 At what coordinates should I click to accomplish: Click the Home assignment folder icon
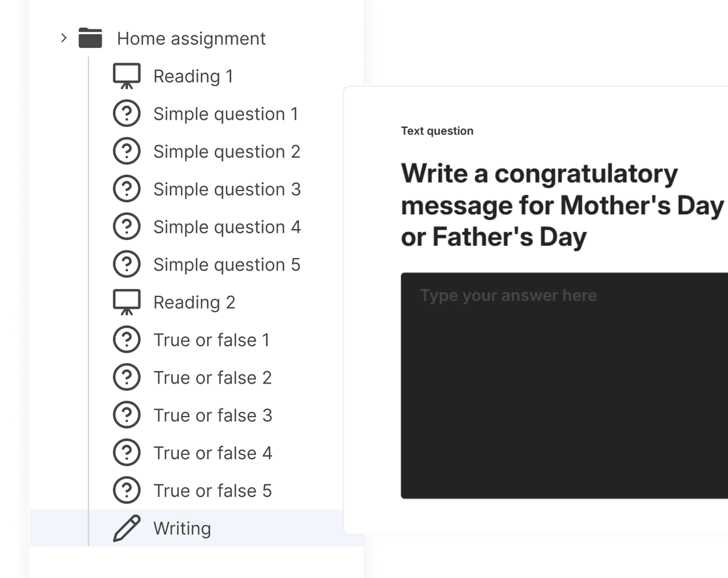90,38
